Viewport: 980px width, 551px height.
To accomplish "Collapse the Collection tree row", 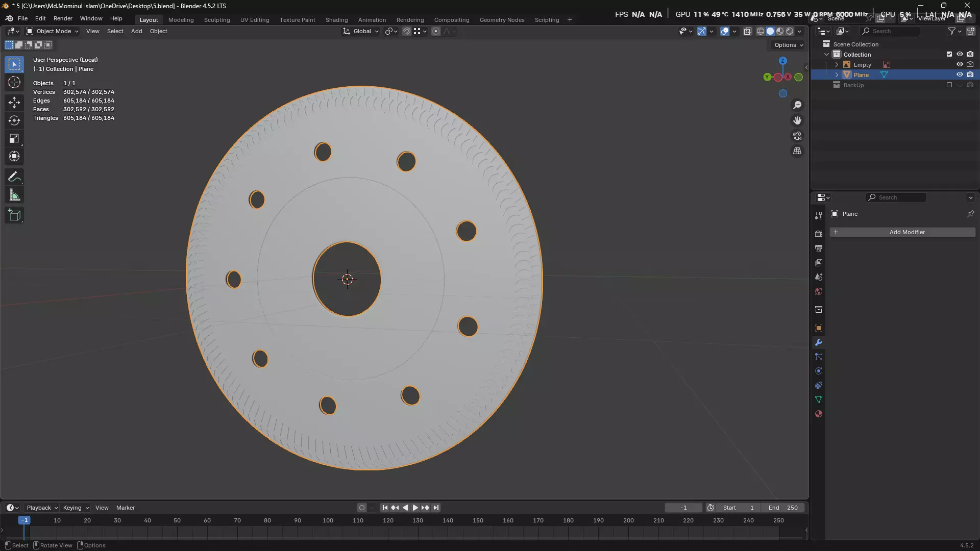I will click(x=827, y=55).
